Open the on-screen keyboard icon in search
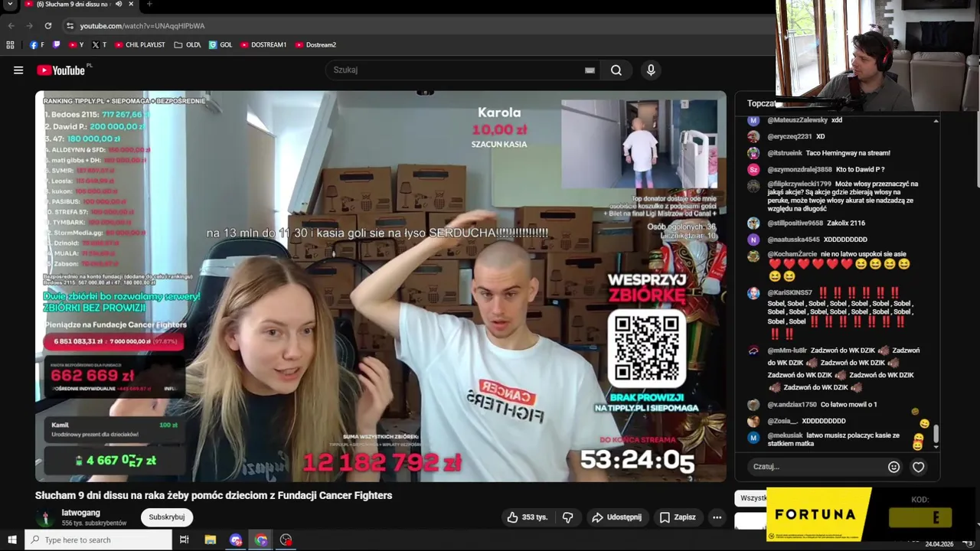Viewport: 980px width, 551px height. [590, 70]
